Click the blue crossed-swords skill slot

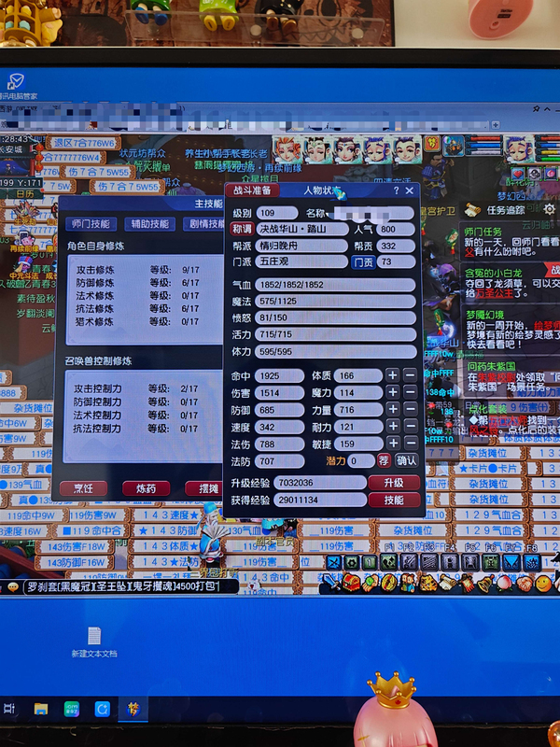click(x=334, y=562)
